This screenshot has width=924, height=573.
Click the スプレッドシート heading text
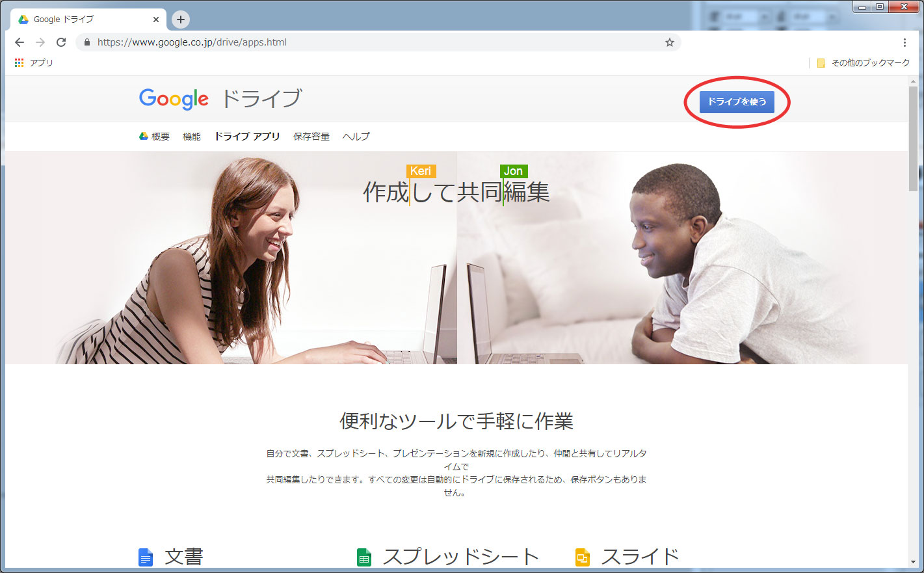click(461, 557)
